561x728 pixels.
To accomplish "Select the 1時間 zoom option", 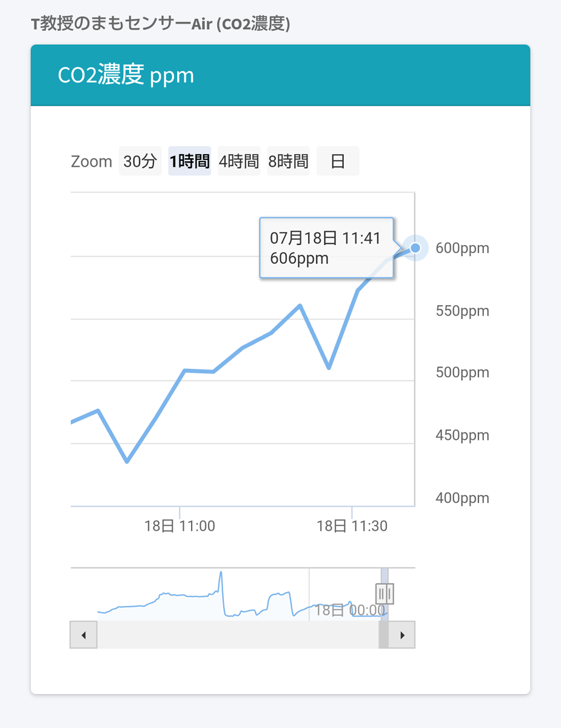I will pos(190,161).
